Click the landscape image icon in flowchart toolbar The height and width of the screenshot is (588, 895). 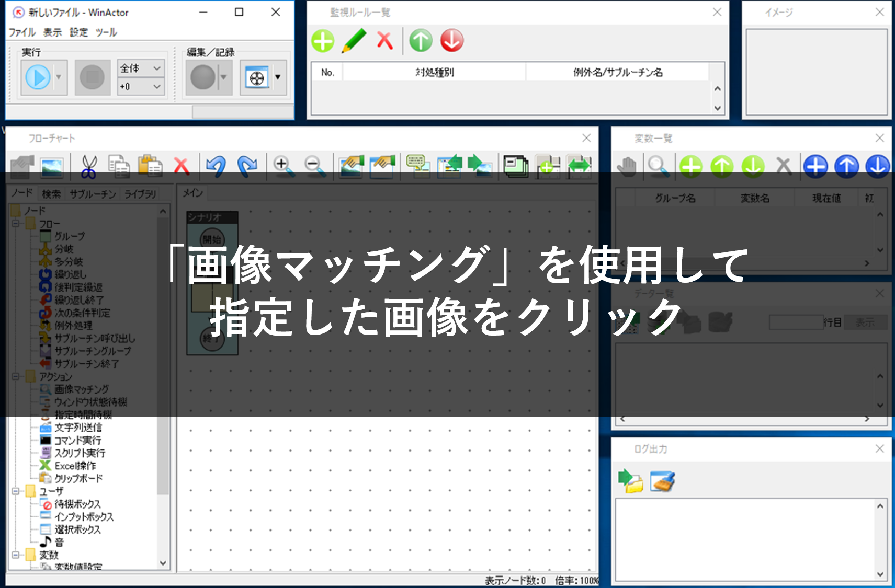(52, 167)
